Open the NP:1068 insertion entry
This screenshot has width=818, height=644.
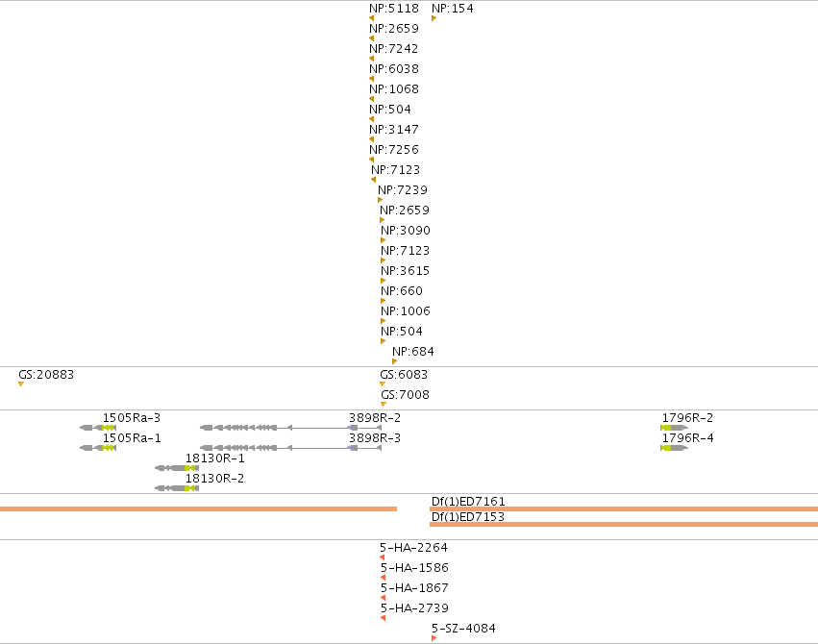coord(394,89)
